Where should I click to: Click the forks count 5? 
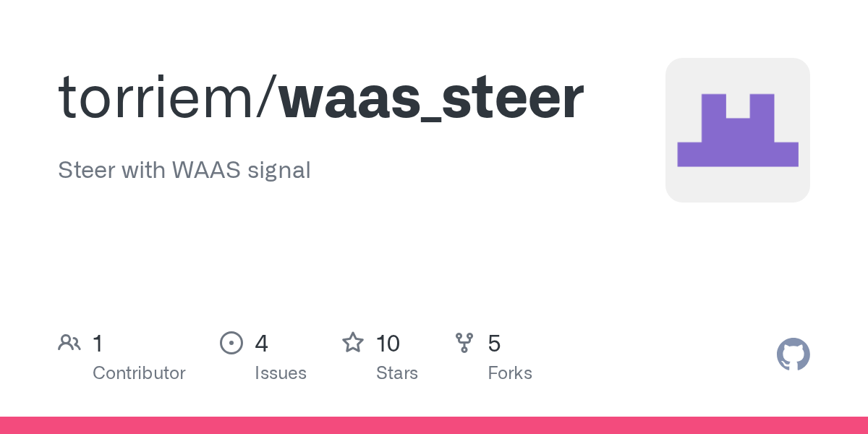tap(494, 344)
